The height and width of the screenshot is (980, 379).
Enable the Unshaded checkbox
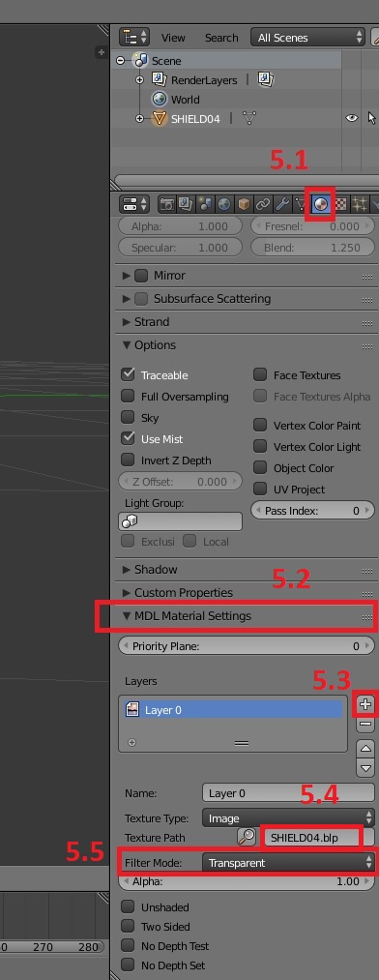click(x=128, y=906)
